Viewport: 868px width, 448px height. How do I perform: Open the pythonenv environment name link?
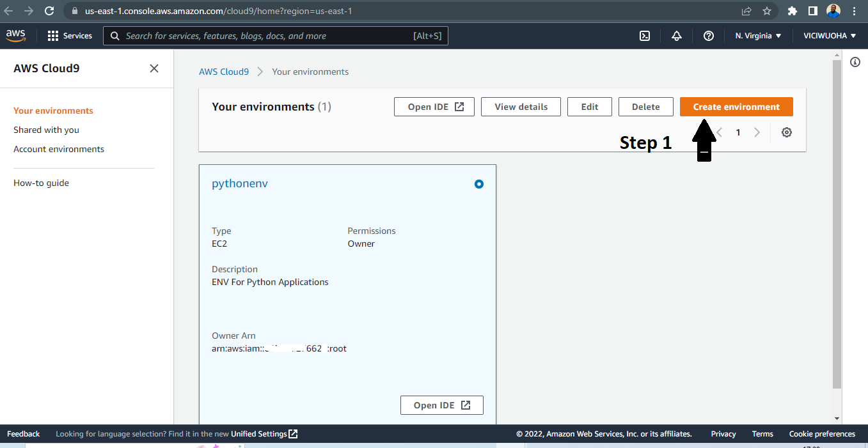tap(240, 183)
